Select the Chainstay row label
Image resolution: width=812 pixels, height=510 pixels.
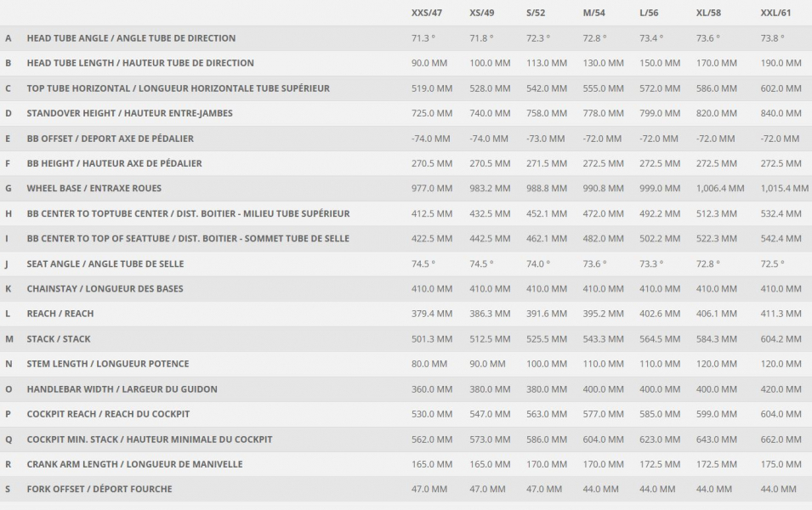pyautogui.click(x=105, y=289)
